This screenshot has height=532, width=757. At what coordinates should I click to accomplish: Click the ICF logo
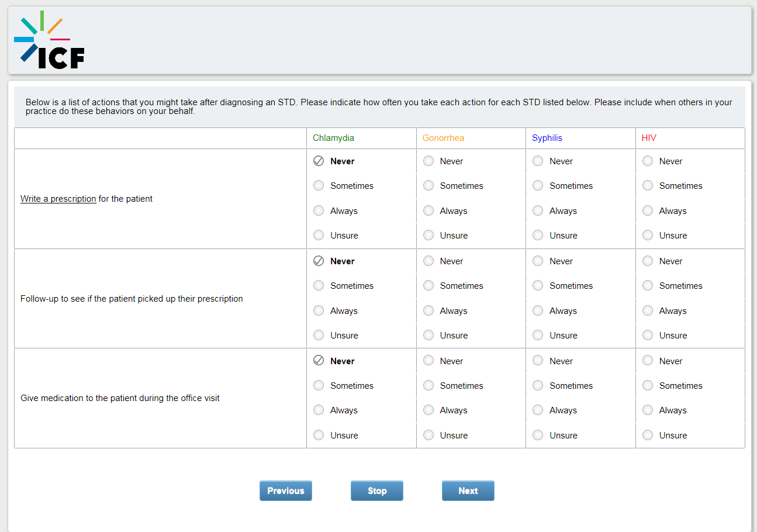click(49, 40)
